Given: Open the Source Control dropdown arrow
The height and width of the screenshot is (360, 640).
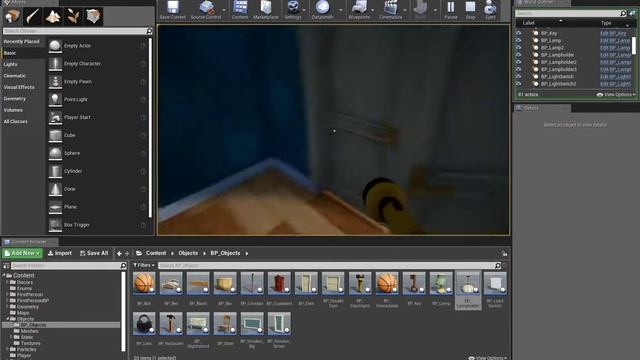Looking at the screenshot, I should [224, 10].
